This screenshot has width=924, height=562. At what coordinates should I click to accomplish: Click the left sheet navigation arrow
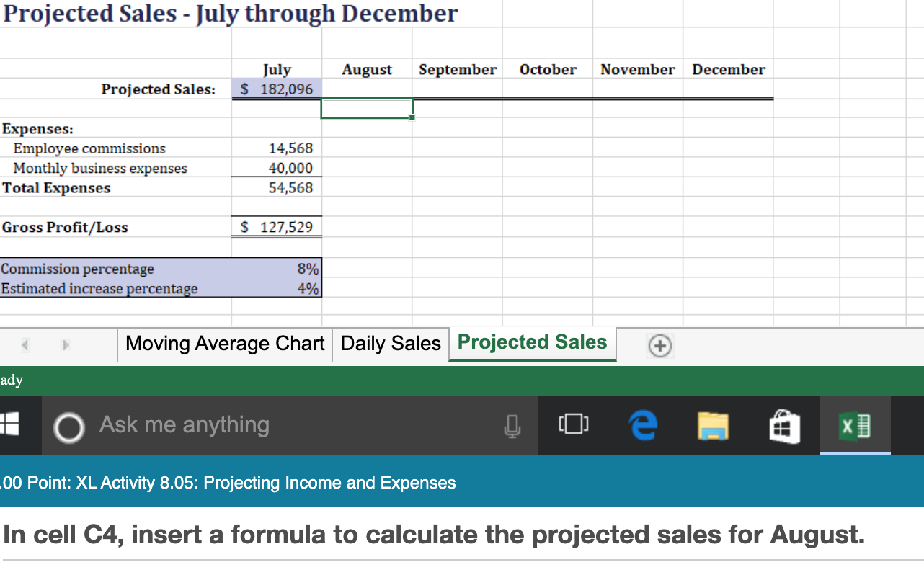25,345
